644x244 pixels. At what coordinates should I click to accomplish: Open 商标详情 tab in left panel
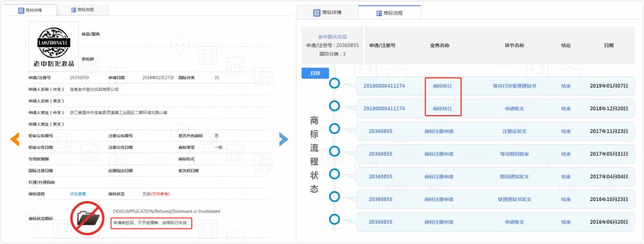[x=30, y=10]
